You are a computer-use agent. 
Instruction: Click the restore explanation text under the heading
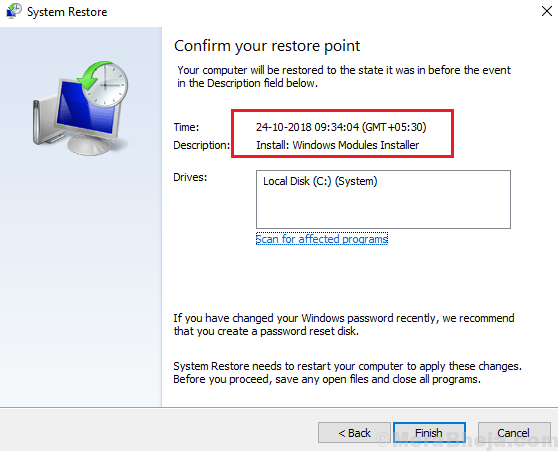(x=344, y=77)
